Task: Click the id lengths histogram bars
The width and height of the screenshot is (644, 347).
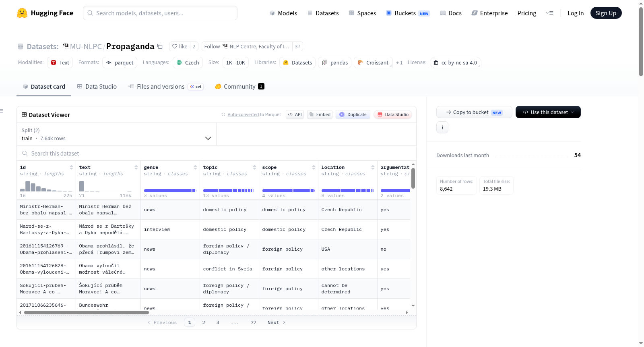Action: click(x=46, y=186)
